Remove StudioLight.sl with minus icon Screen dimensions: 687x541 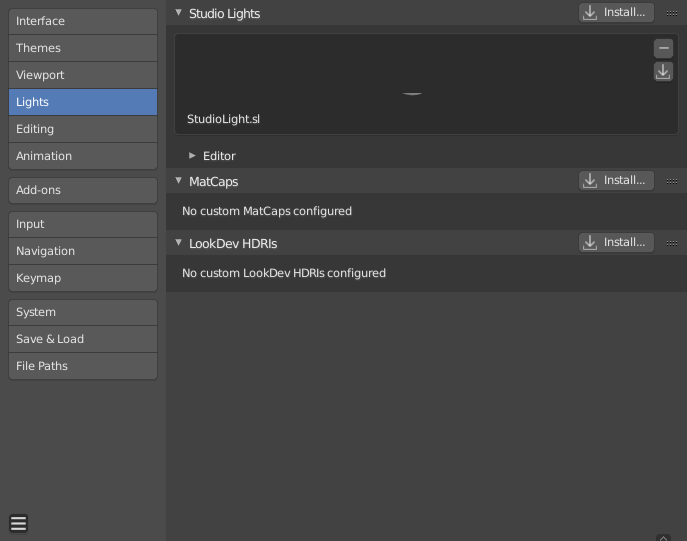663,48
